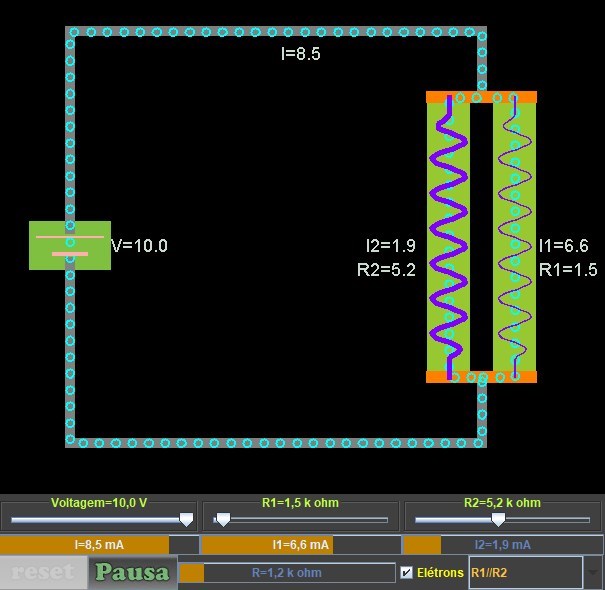Click the V=10.0 label

139,246
